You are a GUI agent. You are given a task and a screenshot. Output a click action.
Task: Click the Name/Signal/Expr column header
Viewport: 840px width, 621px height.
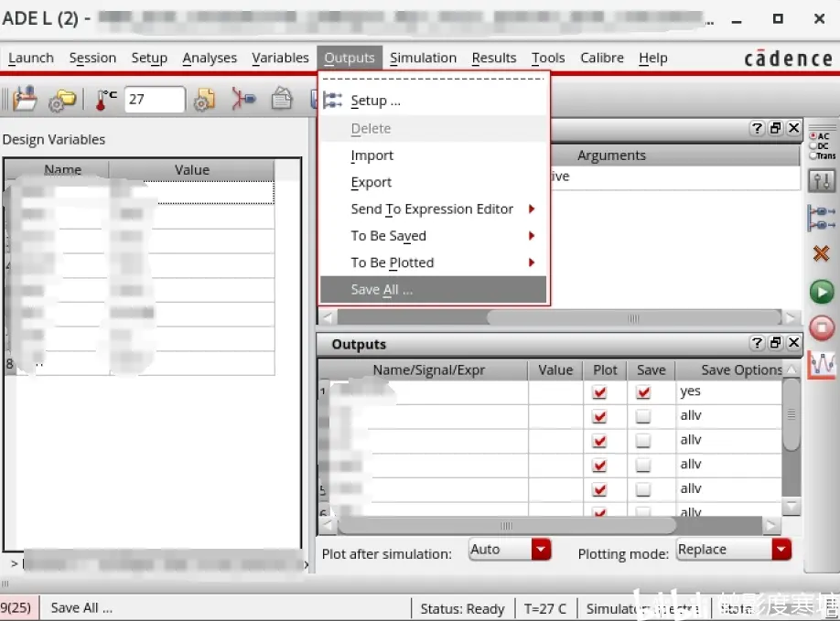pos(428,369)
